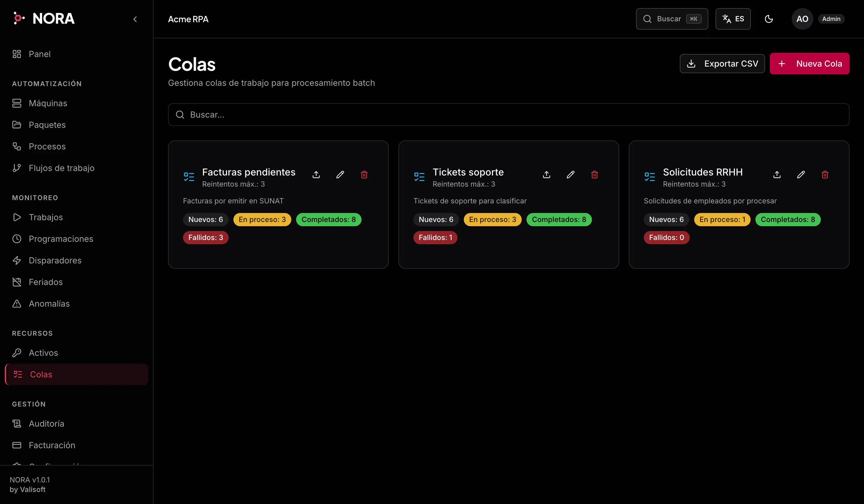Toggle dark mode with the moon icon
The height and width of the screenshot is (504, 864).
769,19
